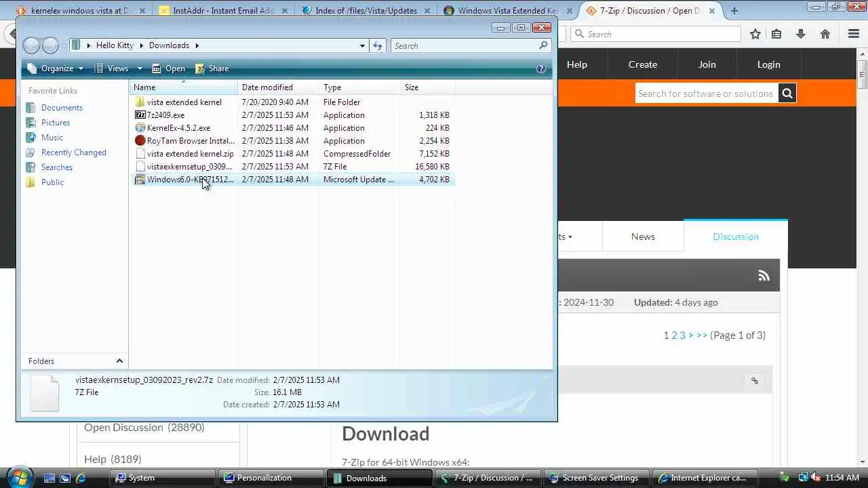Open a new browser tab
This screenshot has width=868, height=488.
[734, 11]
